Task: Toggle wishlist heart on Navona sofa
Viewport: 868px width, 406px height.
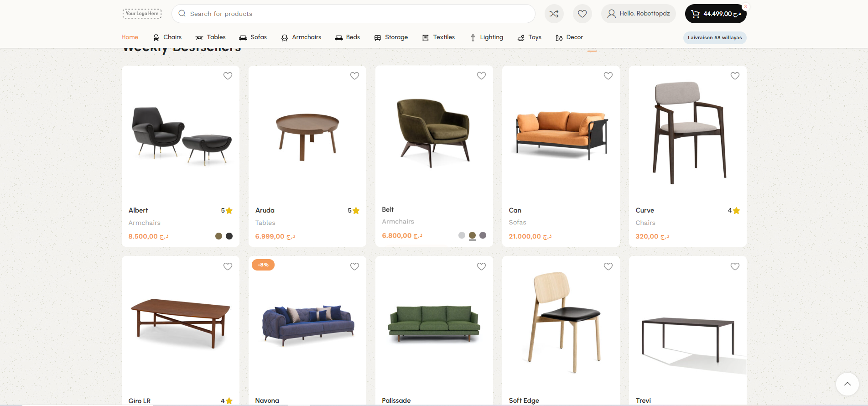Action: coord(354,266)
